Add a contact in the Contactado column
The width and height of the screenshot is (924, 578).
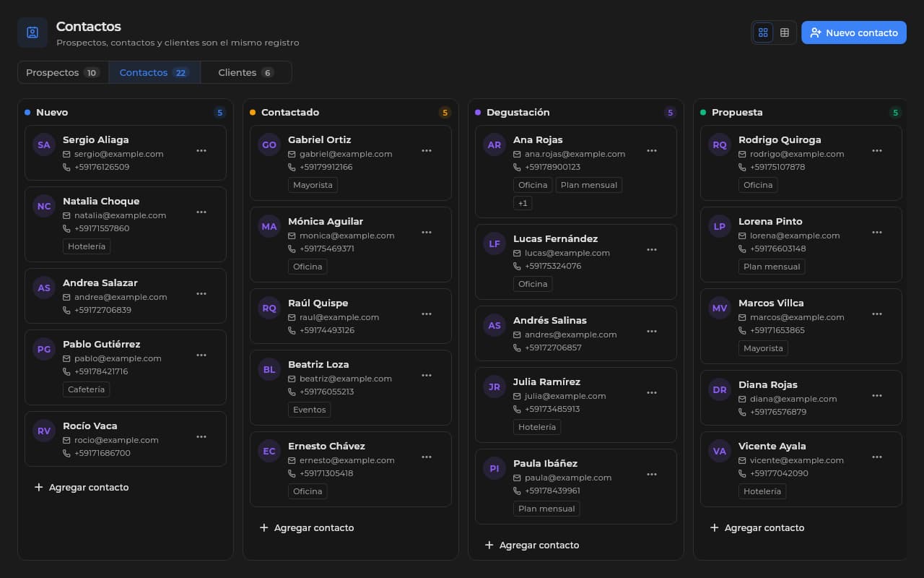[x=307, y=527]
